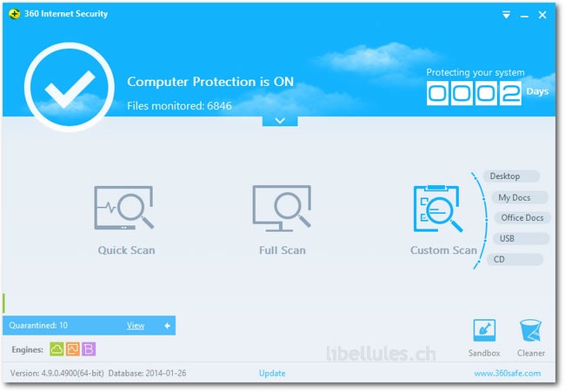The height and width of the screenshot is (392, 565).
Task: Click the purple B engine icon
Action: pyautogui.click(x=89, y=349)
